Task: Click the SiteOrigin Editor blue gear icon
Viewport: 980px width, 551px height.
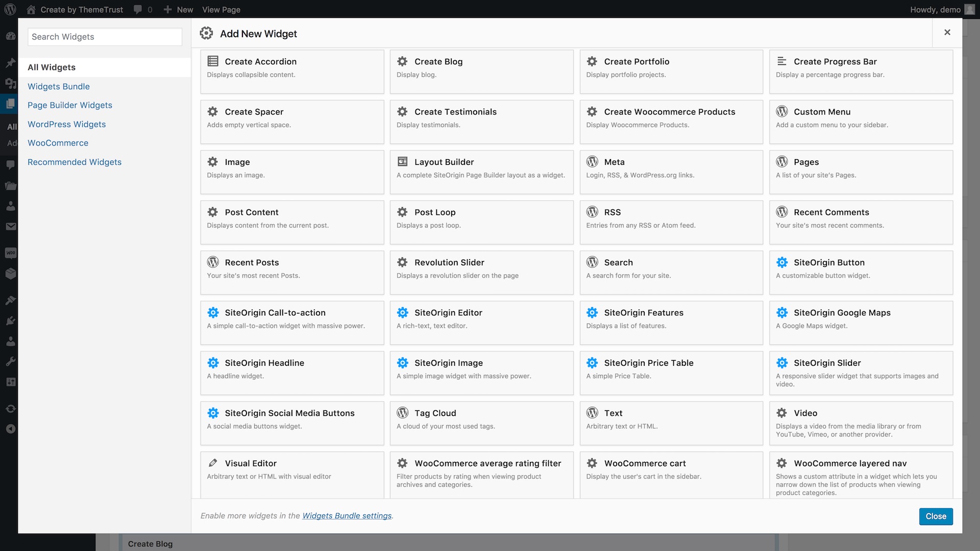Action: click(x=402, y=312)
